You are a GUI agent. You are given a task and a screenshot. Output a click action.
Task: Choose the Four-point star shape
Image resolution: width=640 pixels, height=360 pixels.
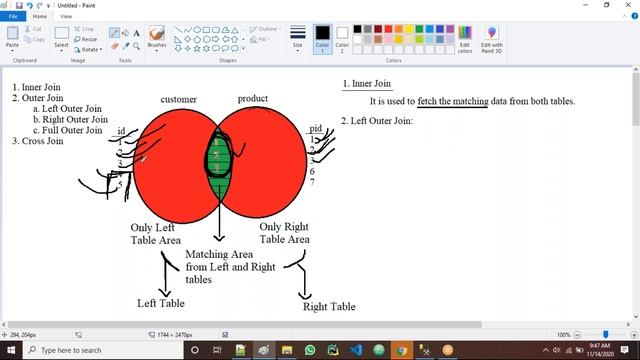click(187, 49)
